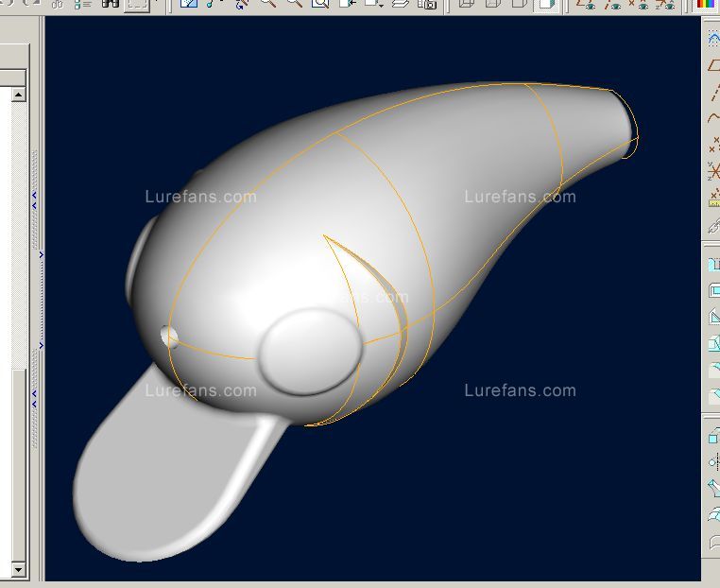The image size is (720, 588).
Task: Create a datum coordinate system
Action: 714,171
